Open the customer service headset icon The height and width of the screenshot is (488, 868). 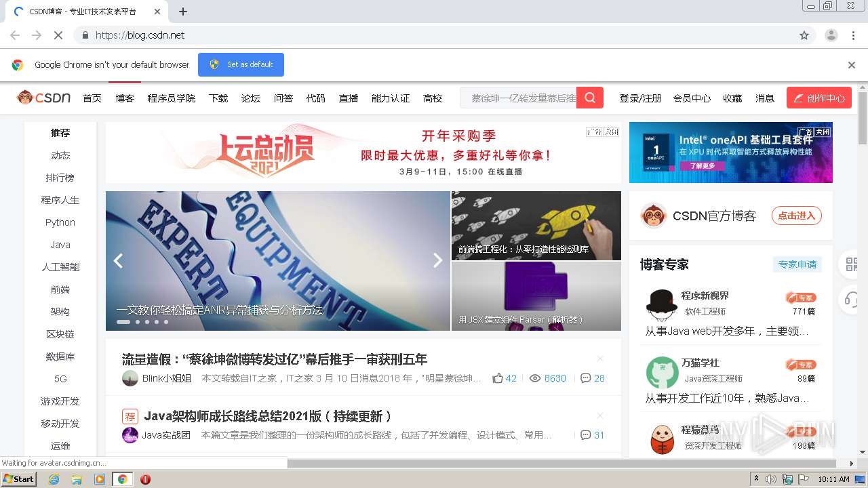pyautogui.click(x=852, y=300)
